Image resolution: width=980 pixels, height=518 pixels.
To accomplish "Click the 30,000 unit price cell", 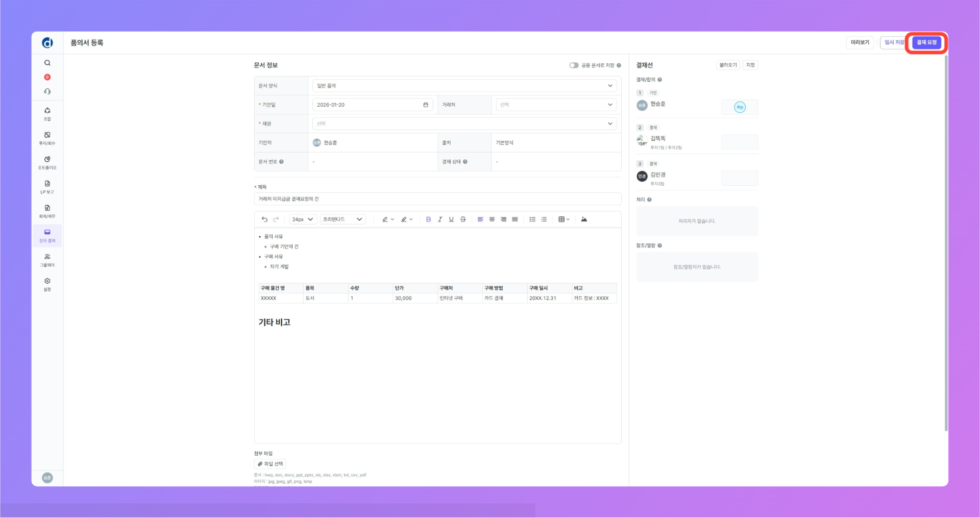I will (415, 299).
